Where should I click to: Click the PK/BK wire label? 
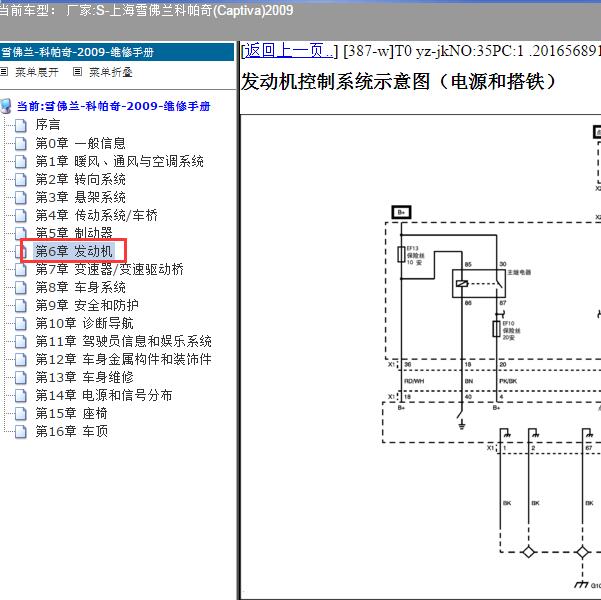(x=508, y=381)
